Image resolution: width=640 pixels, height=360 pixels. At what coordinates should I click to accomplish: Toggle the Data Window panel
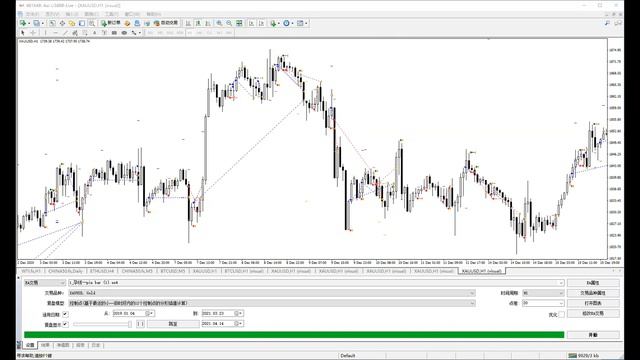62,23
